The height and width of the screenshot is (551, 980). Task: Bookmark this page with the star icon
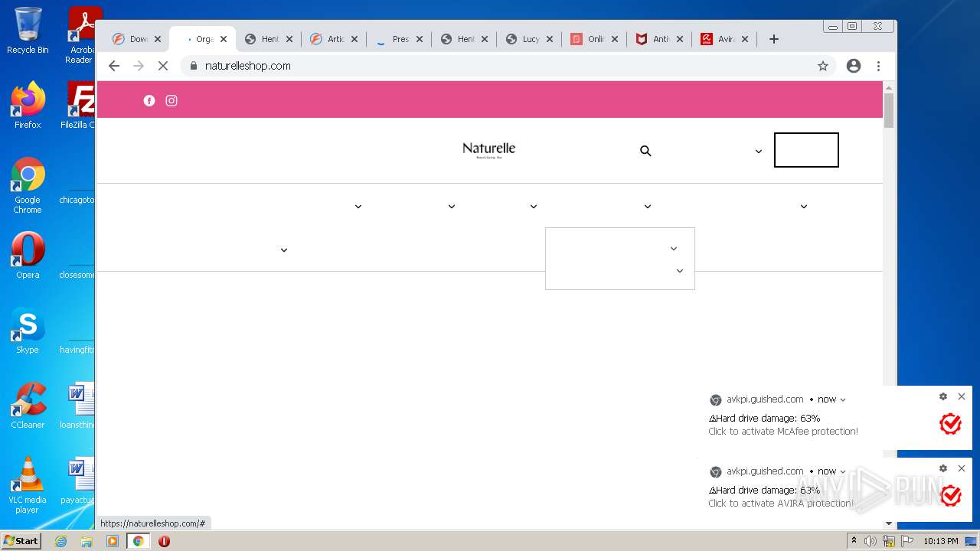click(x=823, y=66)
